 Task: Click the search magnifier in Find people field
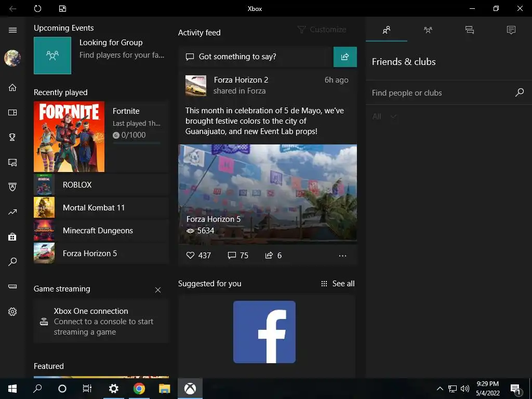[520, 92]
